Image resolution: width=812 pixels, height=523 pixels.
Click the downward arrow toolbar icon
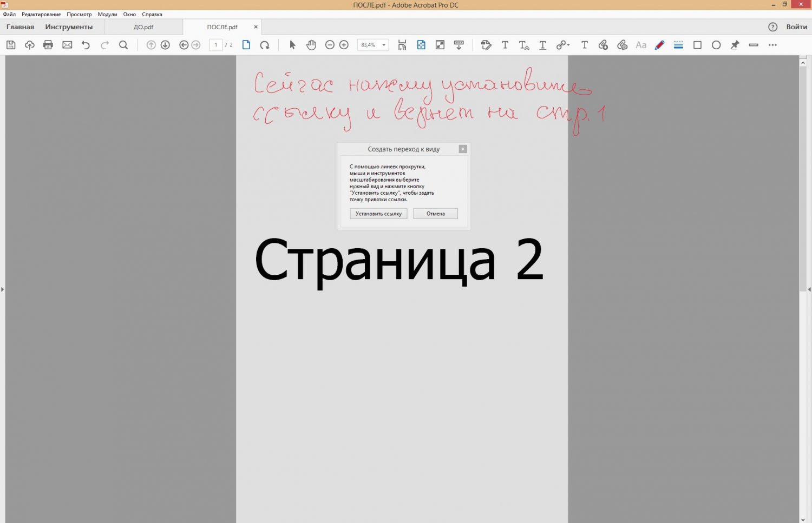459,45
